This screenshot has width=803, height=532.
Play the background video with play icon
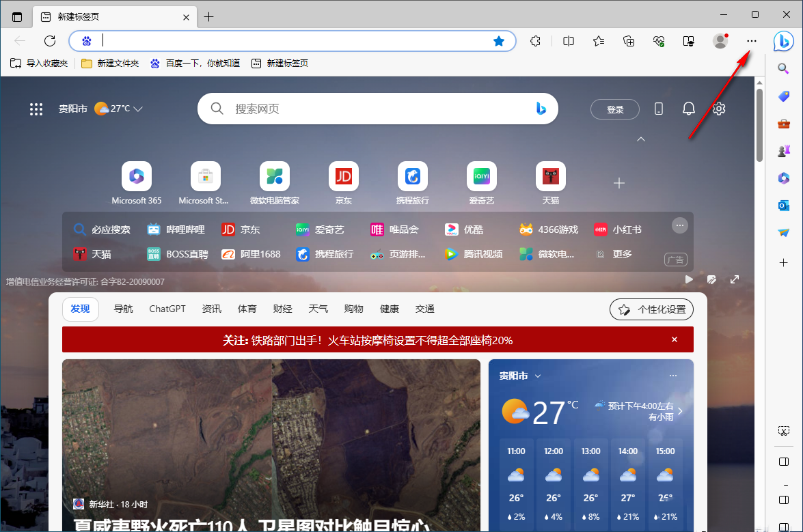pos(689,279)
